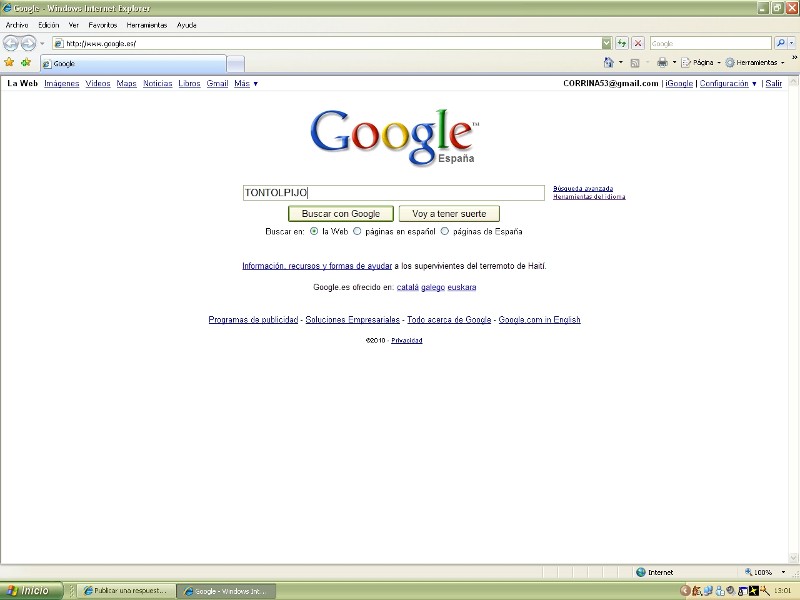The image size is (800, 600).
Task: Click the Google search text field
Action: coord(394,193)
